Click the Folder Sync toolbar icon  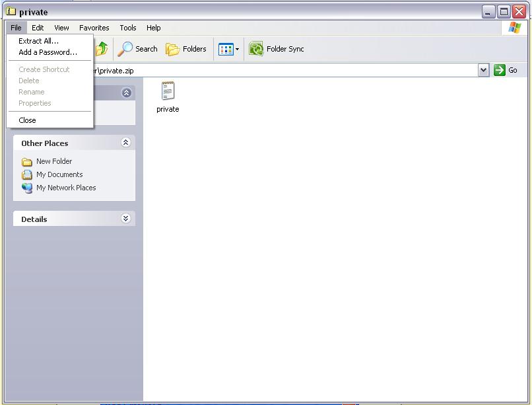tap(256, 49)
